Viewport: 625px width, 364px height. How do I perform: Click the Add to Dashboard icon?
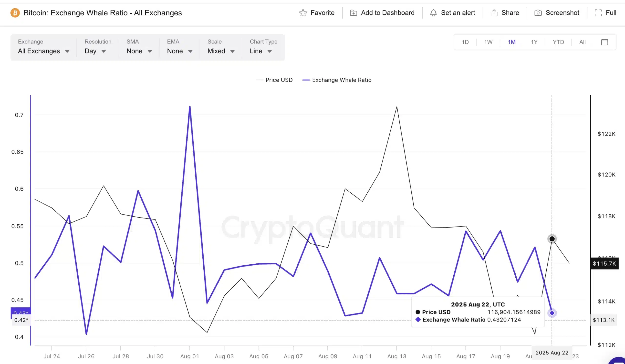(x=354, y=12)
